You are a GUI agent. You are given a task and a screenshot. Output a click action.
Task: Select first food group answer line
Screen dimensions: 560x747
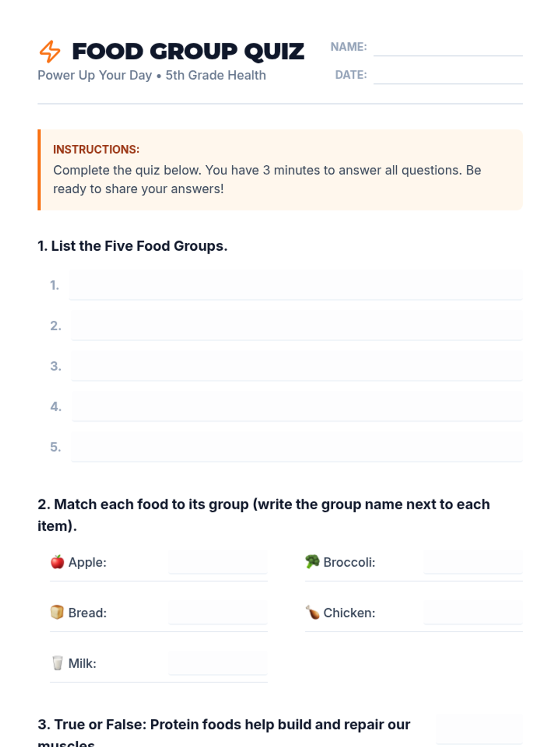point(296,285)
